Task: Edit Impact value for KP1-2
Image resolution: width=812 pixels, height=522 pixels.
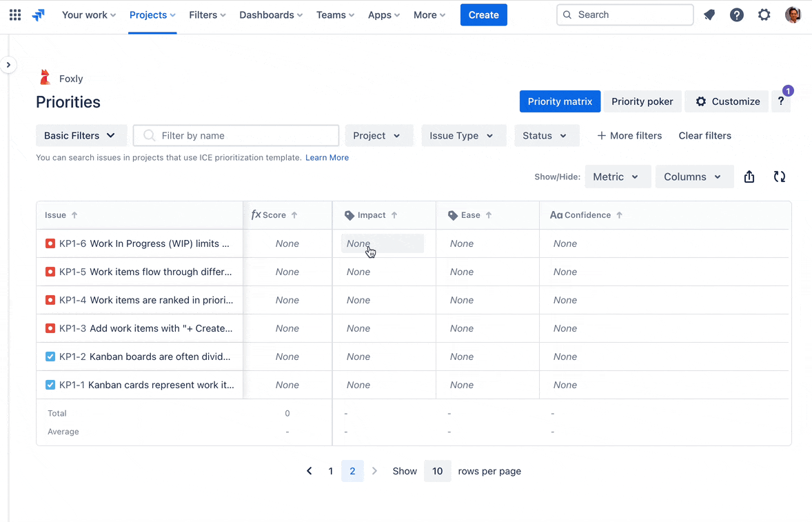Action: (x=358, y=357)
